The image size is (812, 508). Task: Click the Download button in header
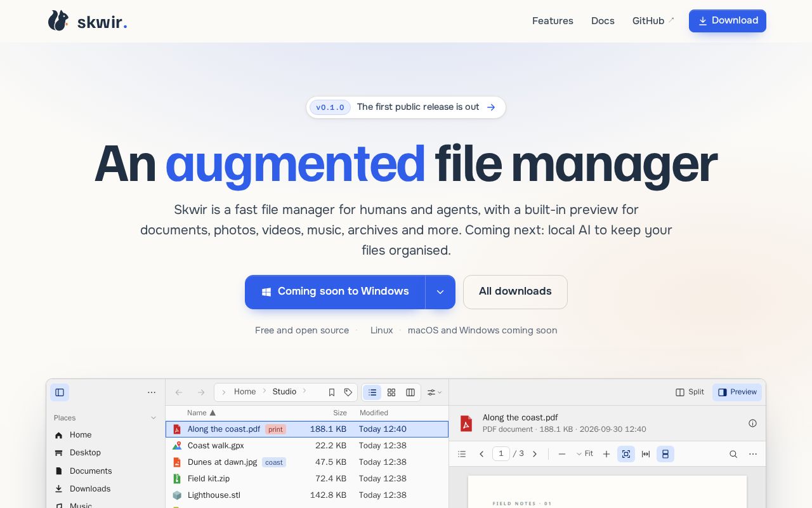coord(728,21)
